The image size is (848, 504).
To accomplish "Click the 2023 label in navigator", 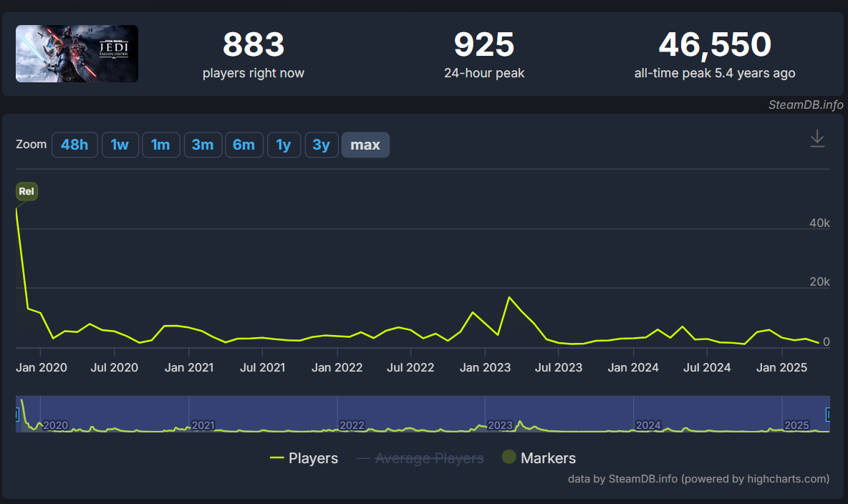I will pos(500,425).
